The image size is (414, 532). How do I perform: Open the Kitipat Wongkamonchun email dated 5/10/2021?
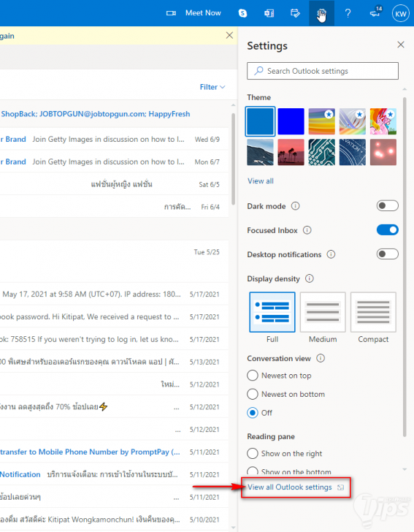click(114, 519)
